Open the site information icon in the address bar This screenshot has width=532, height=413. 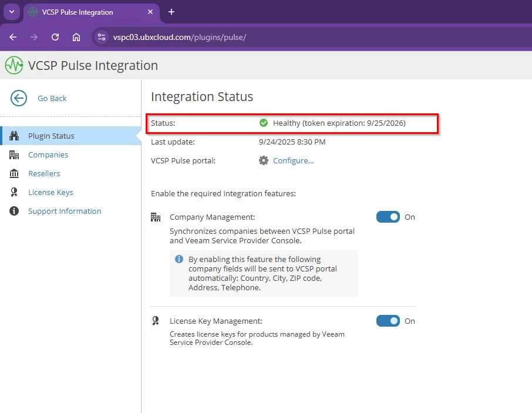tap(101, 37)
